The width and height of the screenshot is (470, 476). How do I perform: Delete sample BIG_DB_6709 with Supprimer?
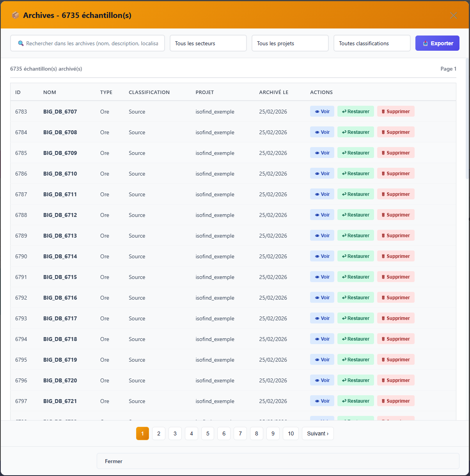point(396,153)
